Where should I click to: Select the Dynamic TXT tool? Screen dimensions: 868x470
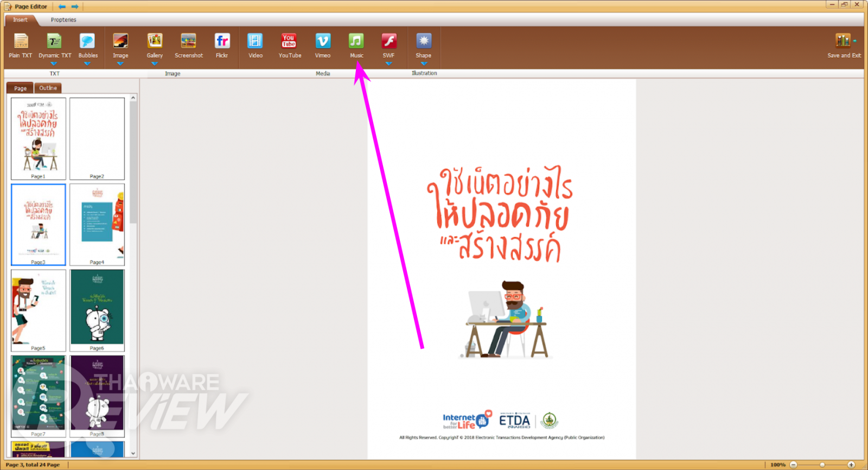(x=54, y=45)
